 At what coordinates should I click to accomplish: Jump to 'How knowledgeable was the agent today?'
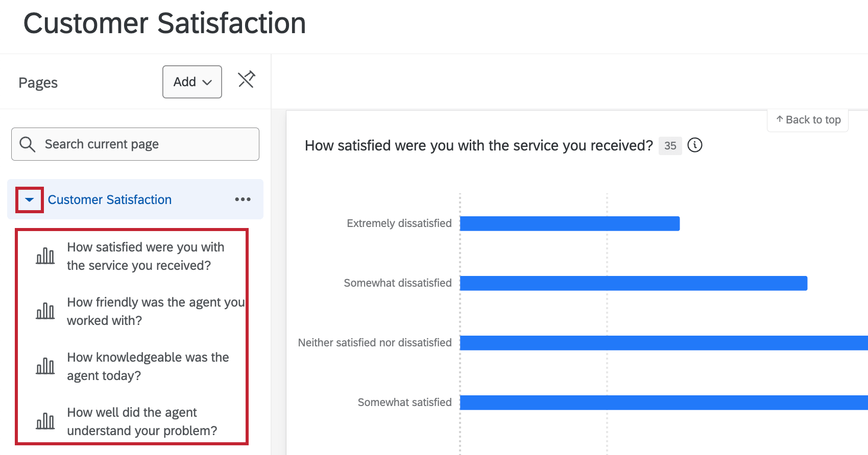pos(148,366)
